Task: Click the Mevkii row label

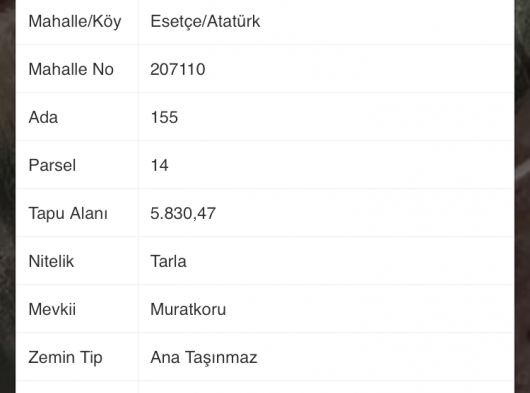Action: pyautogui.click(x=52, y=309)
